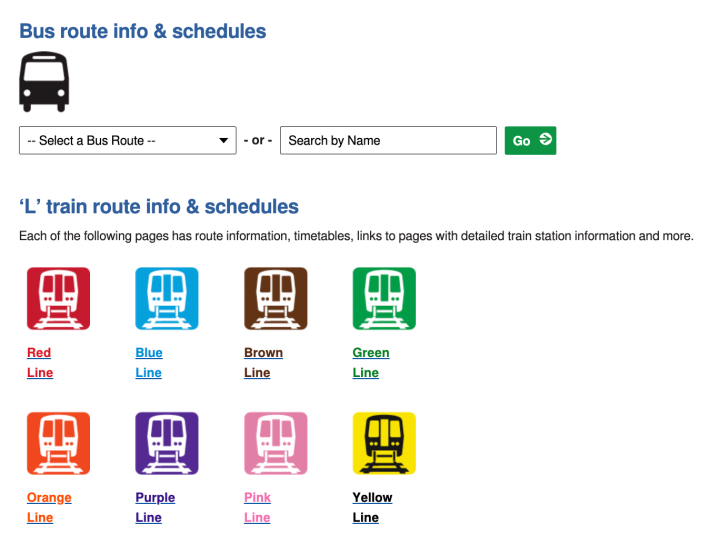Image resolution: width=709 pixels, height=545 pixels.
Task: Select the Pink Line train icon
Action: 275,443
